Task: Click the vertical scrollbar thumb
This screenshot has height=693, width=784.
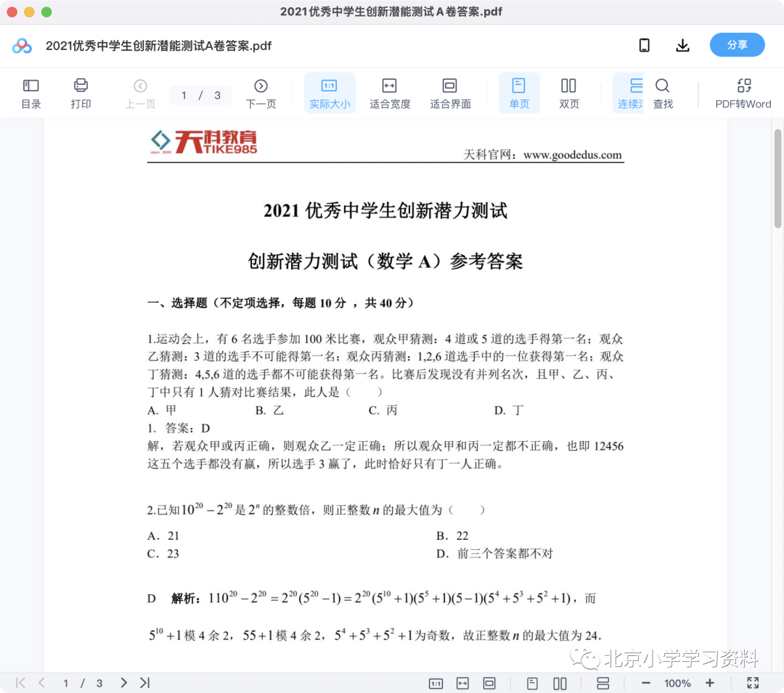Action: tap(777, 179)
